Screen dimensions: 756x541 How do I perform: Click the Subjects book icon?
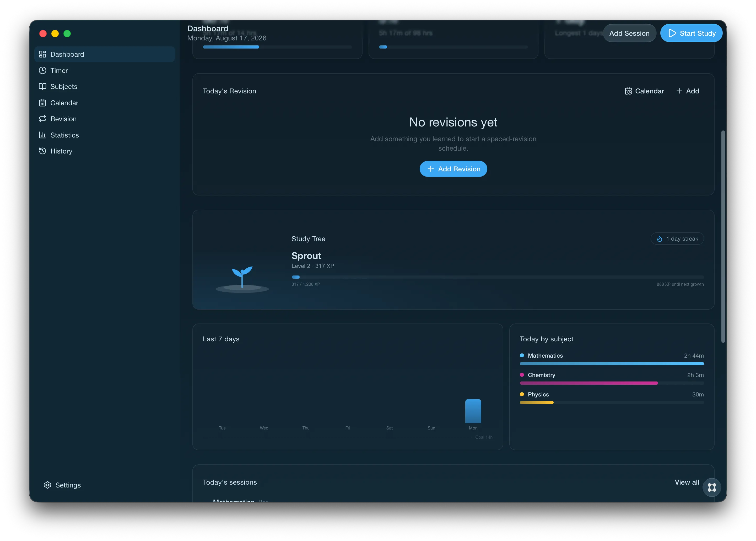42,86
